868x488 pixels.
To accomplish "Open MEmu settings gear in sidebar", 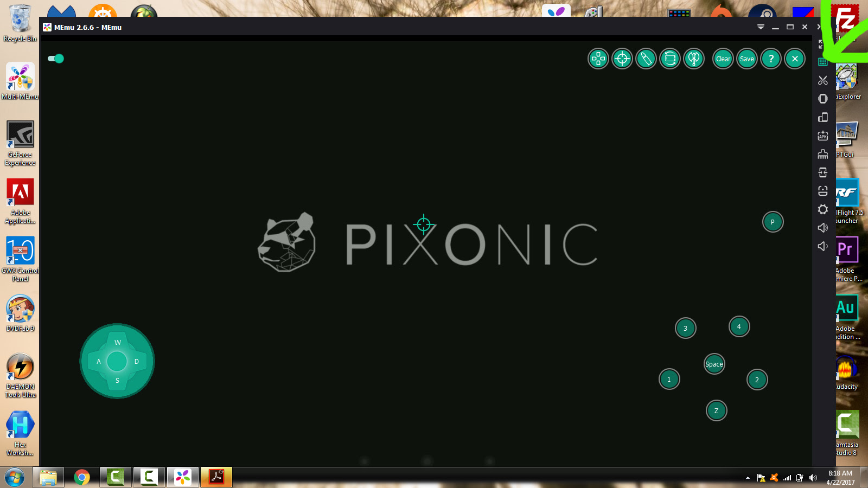I will pos(823,209).
